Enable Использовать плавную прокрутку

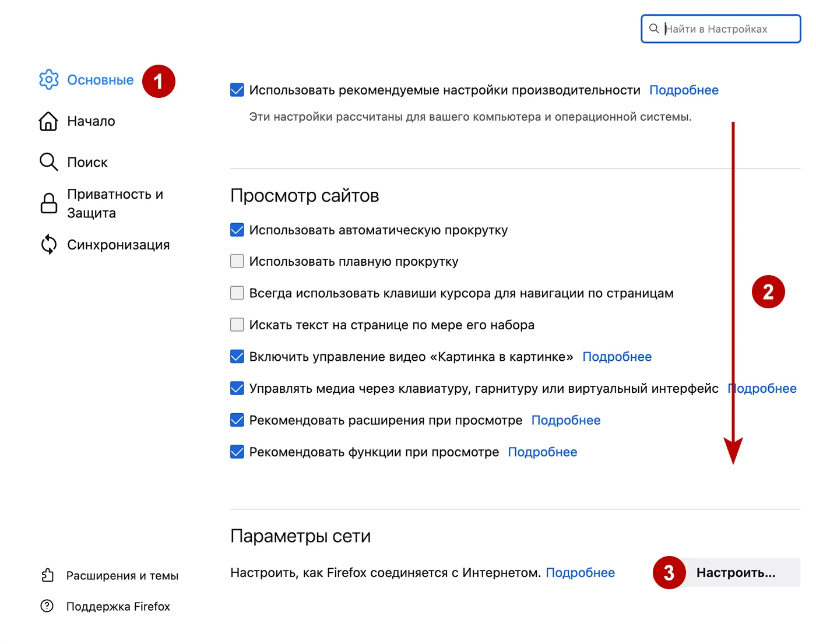pos(237,261)
